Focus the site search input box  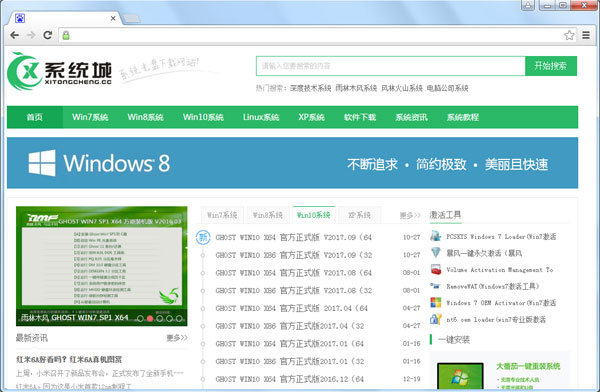pos(391,66)
